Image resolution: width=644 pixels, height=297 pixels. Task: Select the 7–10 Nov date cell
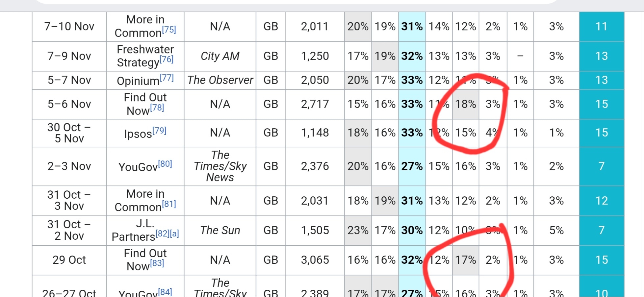point(69,27)
